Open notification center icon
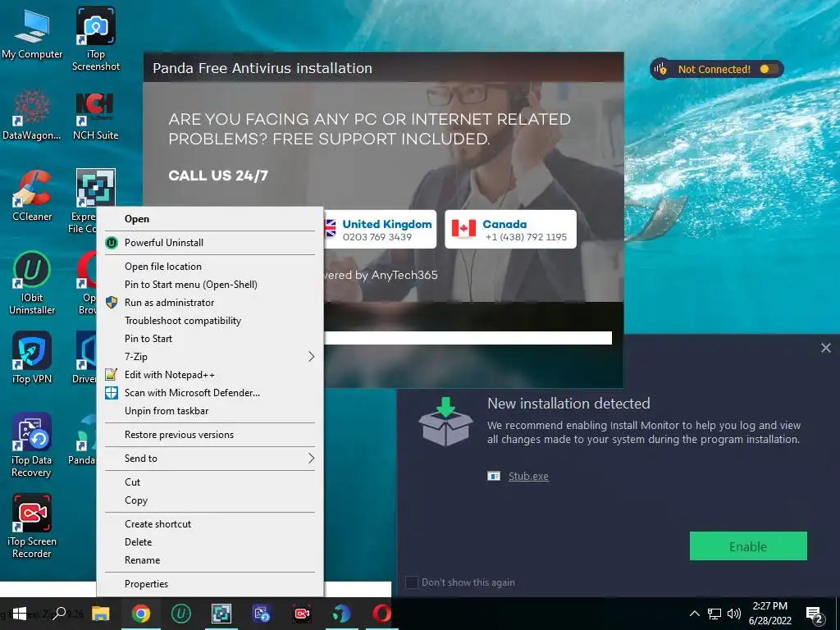Viewport: 840px width, 630px height. 815,614
